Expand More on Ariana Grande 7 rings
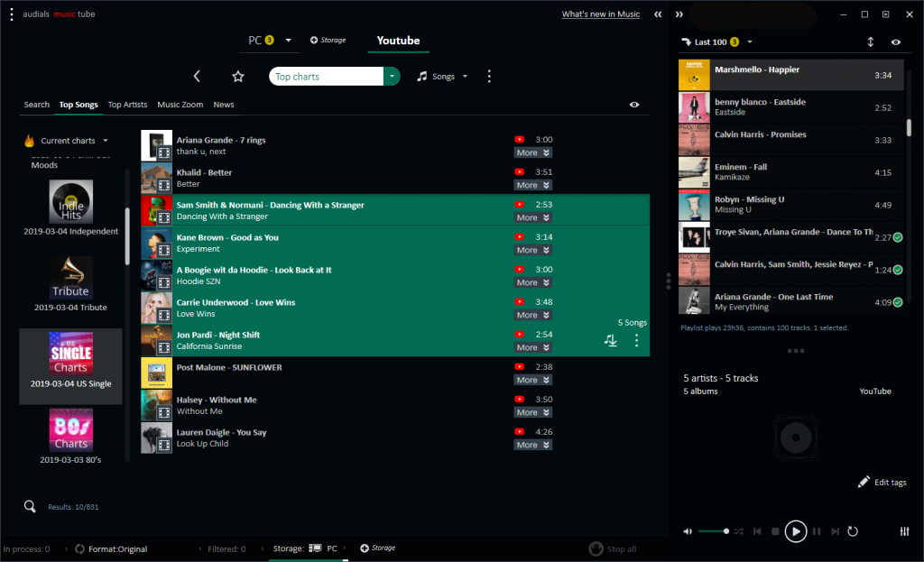Viewport: 924px width, 562px height. 532,152
